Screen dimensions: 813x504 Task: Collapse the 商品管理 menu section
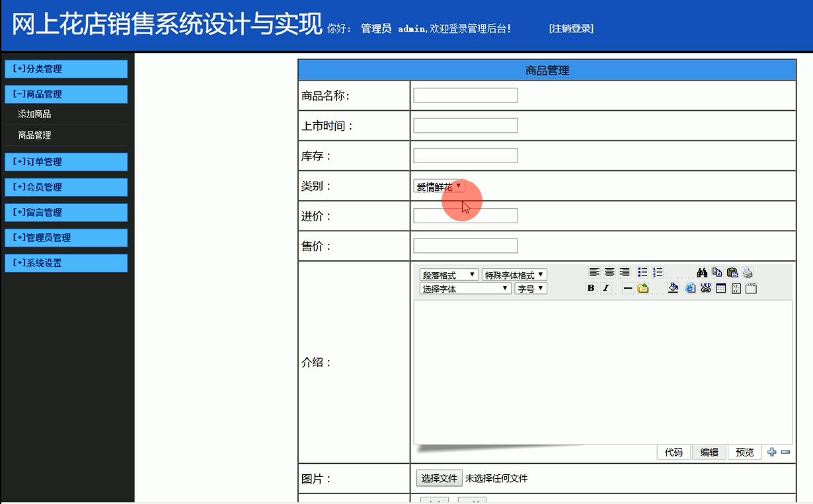point(65,94)
